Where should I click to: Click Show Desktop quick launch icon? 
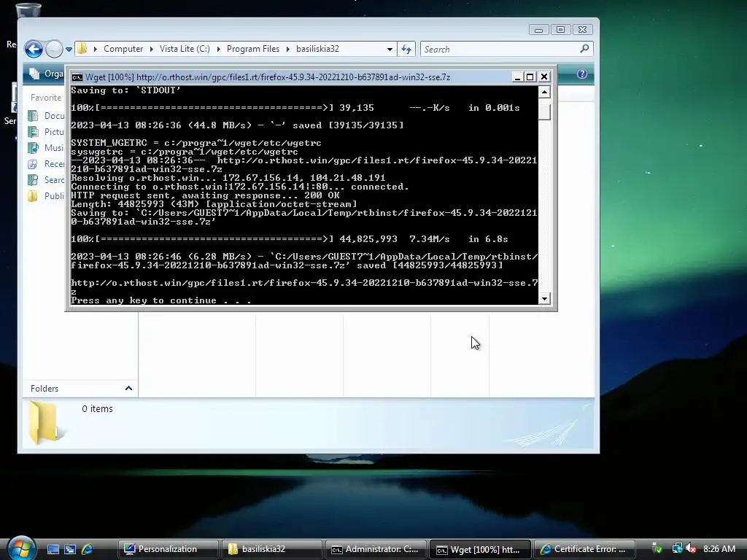(53, 549)
